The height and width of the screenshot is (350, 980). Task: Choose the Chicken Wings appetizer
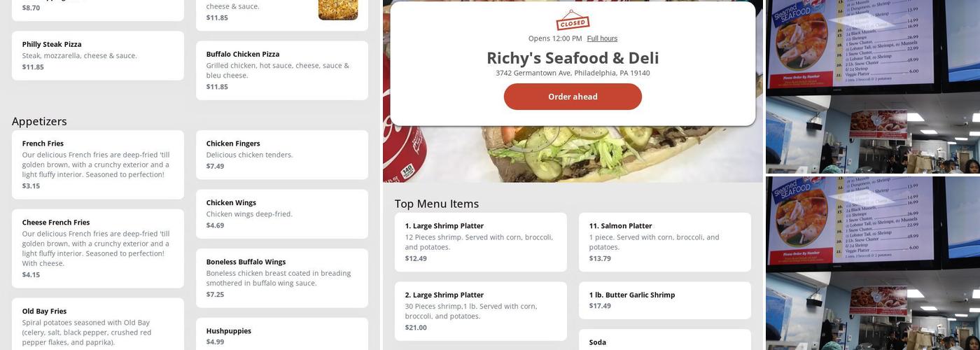coord(282,214)
